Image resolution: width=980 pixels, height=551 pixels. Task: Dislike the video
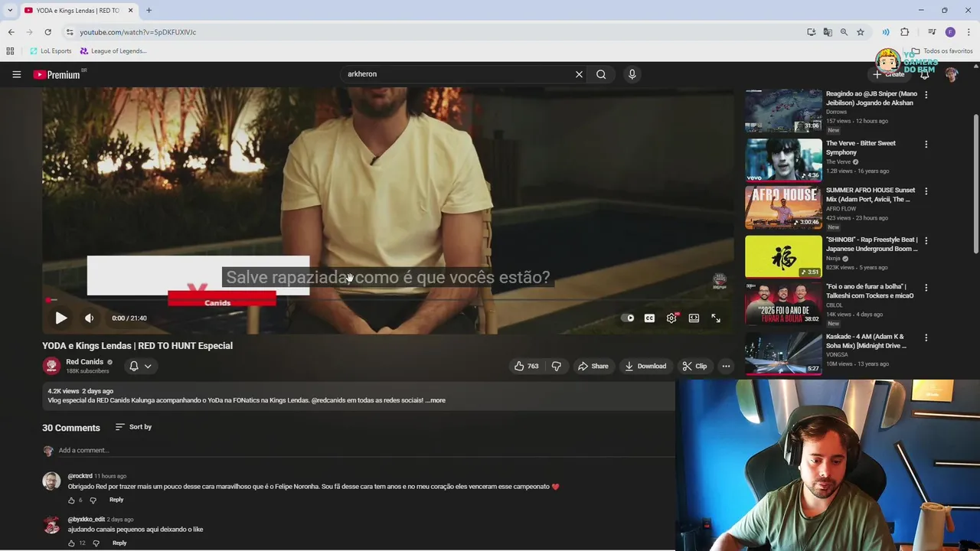[x=557, y=366]
